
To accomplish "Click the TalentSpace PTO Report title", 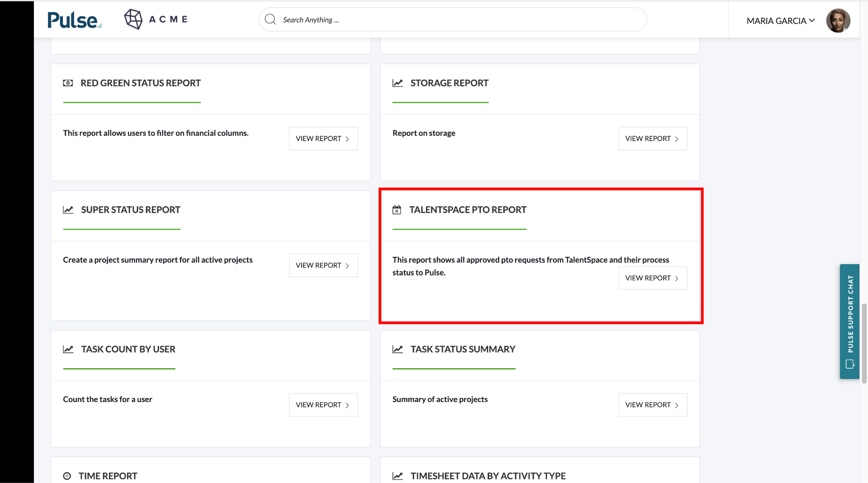I will click(x=468, y=210).
